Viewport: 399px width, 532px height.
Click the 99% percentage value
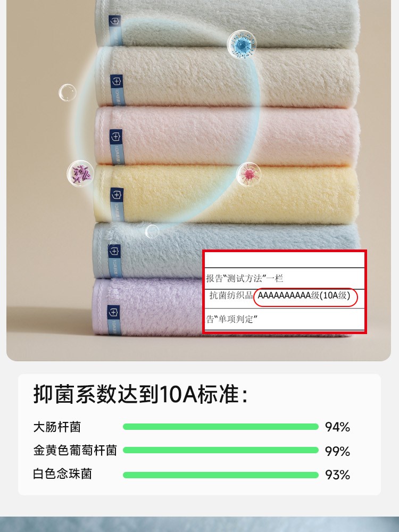pos(337,451)
